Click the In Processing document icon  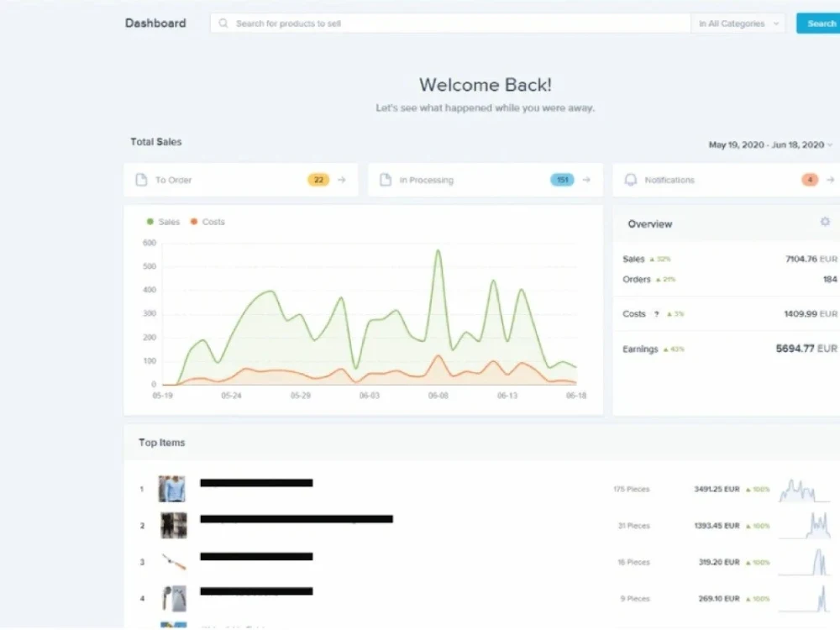click(386, 180)
